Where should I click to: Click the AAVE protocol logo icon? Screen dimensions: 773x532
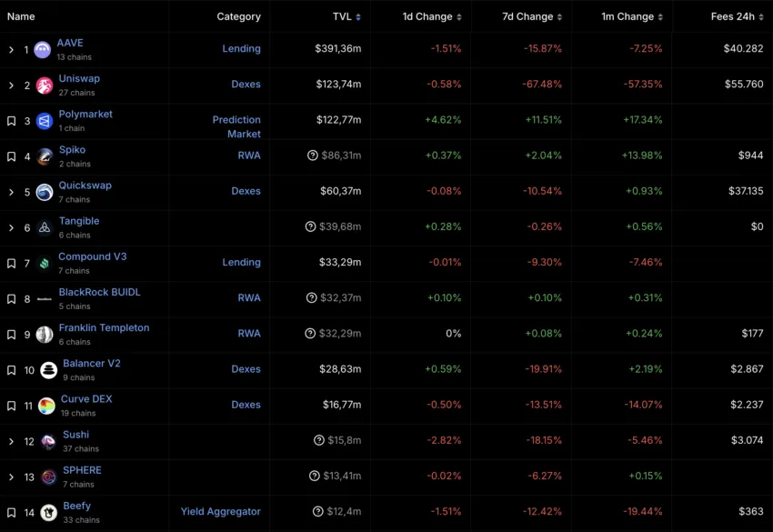[x=43, y=50]
